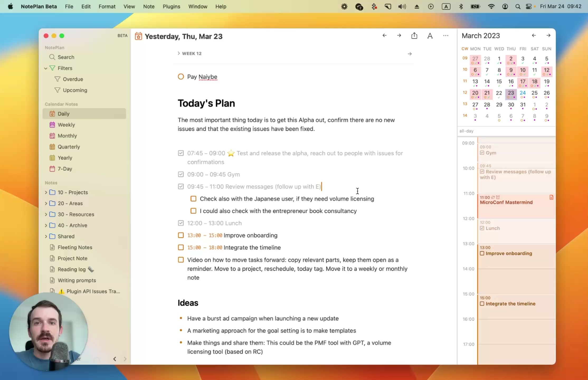The width and height of the screenshot is (588, 380).
Task: Select March 24 on the mini calendar
Action: [523, 93]
